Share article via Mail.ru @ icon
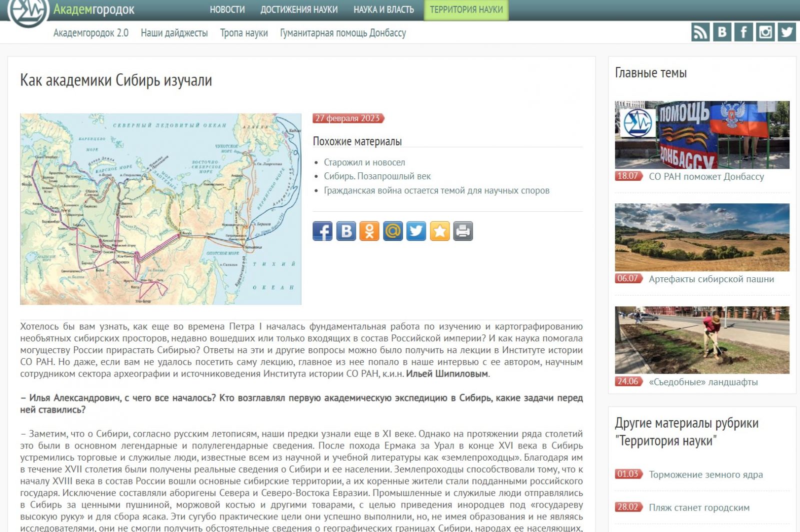 tap(392, 231)
